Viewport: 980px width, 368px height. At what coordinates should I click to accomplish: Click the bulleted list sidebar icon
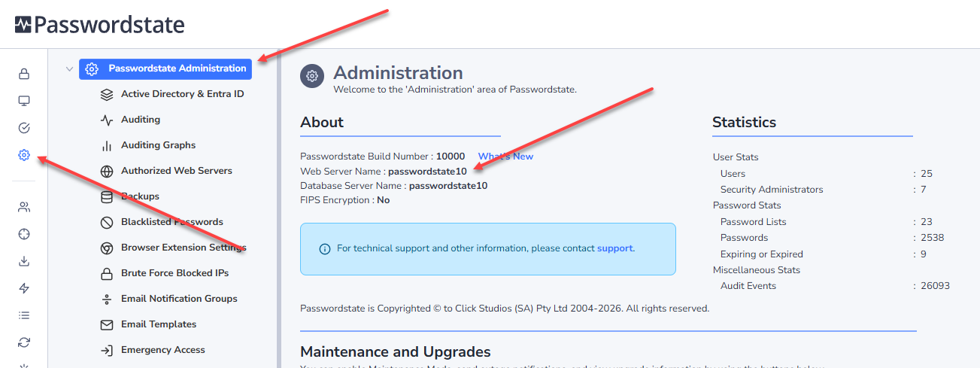click(24, 315)
